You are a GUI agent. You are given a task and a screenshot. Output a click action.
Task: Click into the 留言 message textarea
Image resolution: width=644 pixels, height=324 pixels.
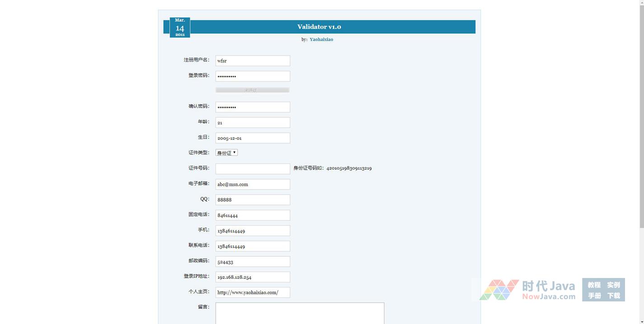[x=300, y=313]
